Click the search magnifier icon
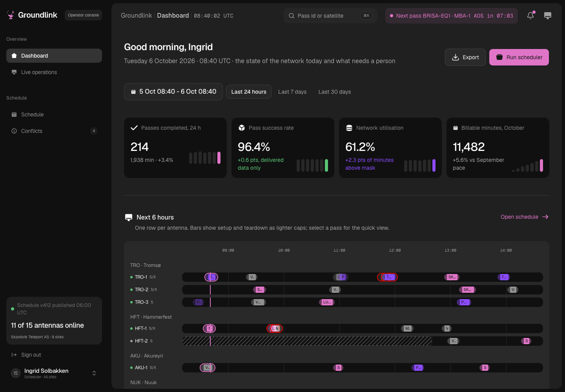The width and height of the screenshot is (565, 392). click(292, 16)
